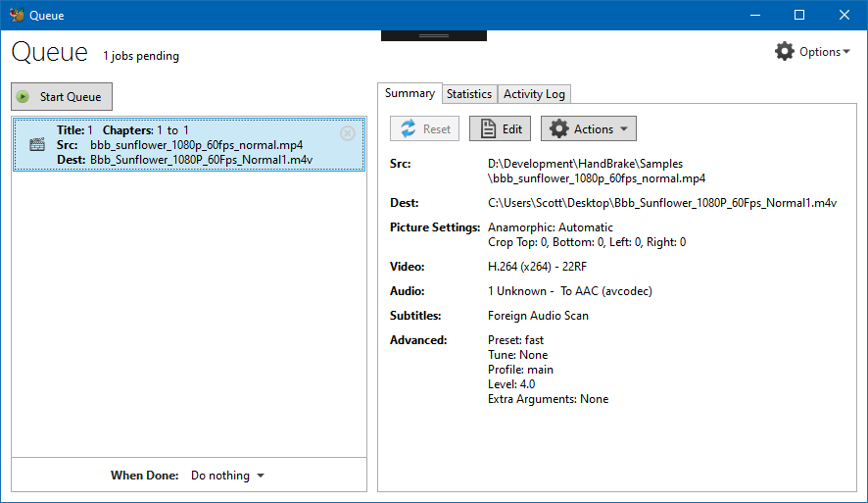Image resolution: width=868 pixels, height=503 pixels.
Task: Click the Reset circular arrows icon
Action: tap(409, 129)
